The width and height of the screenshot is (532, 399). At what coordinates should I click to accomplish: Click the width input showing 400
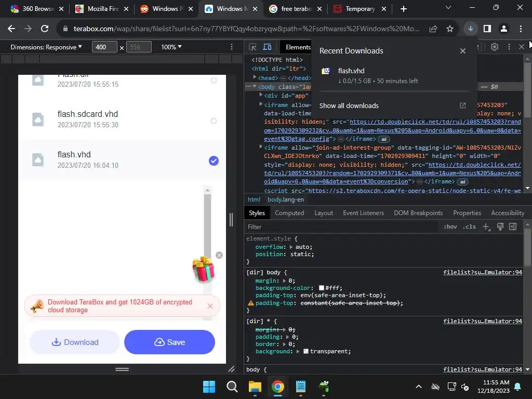pyautogui.click(x=104, y=47)
